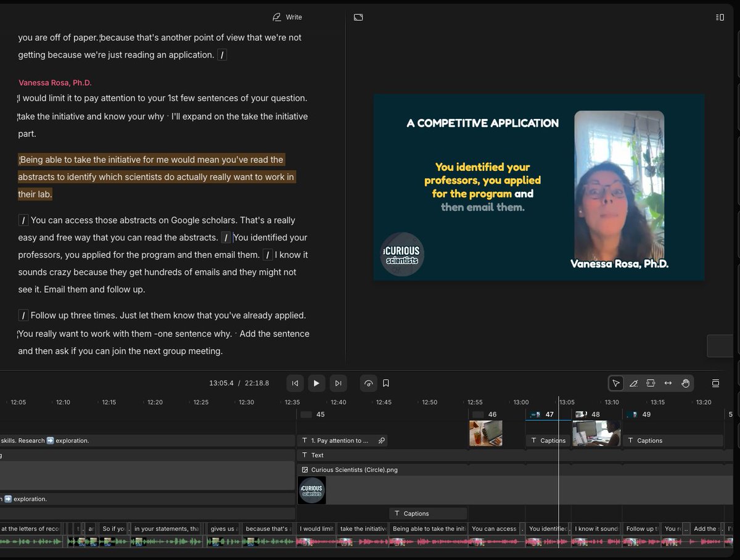Select 'You can access' word clip
740x560 pixels.
(x=493, y=529)
